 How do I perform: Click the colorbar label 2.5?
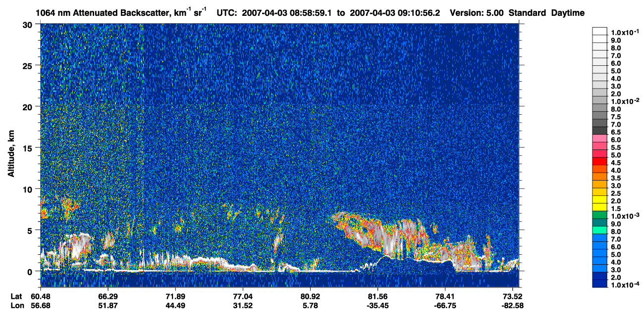615,193
